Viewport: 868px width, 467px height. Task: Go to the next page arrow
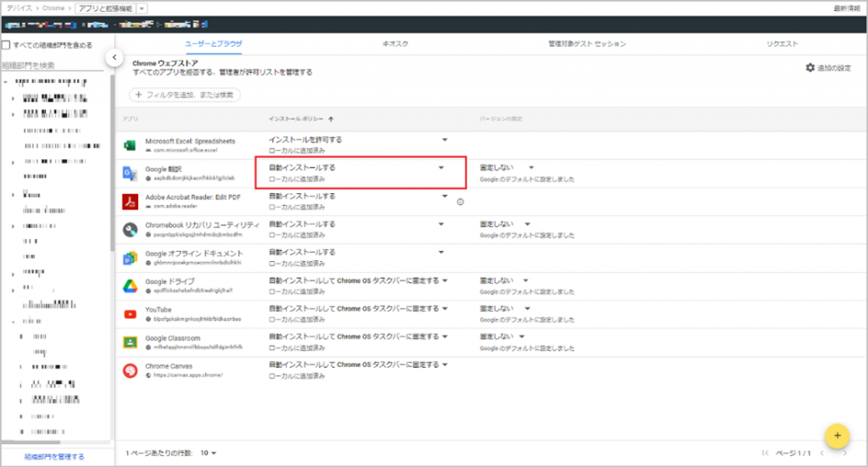[x=845, y=453]
